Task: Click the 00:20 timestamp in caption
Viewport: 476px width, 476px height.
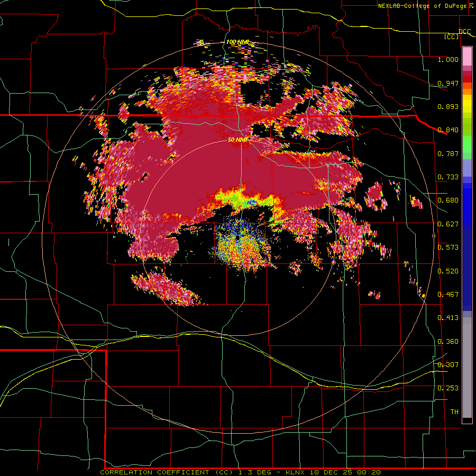Action: (369, 472)
